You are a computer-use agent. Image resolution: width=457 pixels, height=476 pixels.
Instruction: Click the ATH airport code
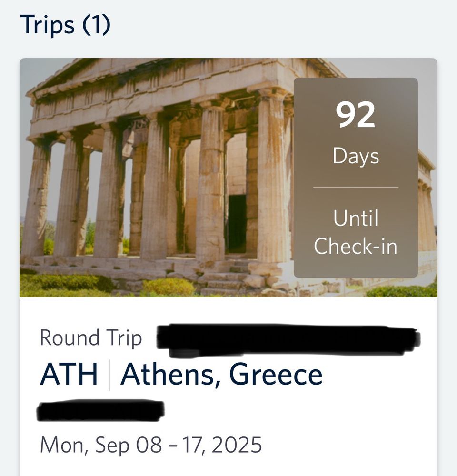(x=69, y=374)
